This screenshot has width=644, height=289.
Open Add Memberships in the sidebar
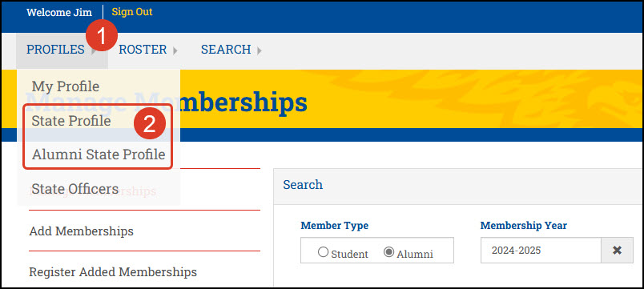(82, 231)
